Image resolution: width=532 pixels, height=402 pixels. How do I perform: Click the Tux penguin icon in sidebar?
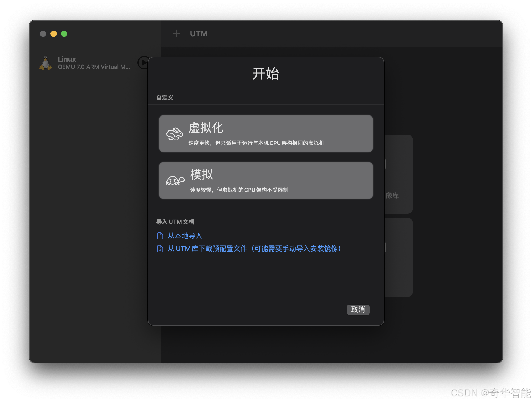click(46, 63)
